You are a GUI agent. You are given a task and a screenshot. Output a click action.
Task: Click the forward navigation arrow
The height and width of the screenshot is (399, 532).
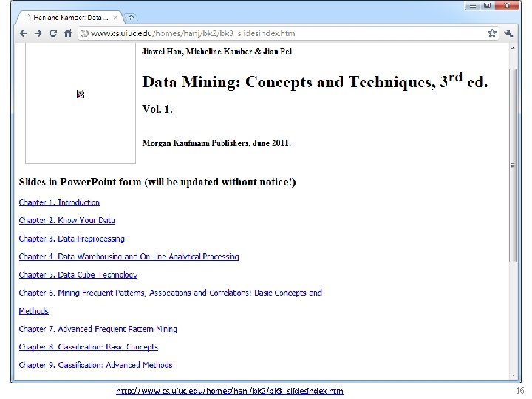[x=38, y=33]
